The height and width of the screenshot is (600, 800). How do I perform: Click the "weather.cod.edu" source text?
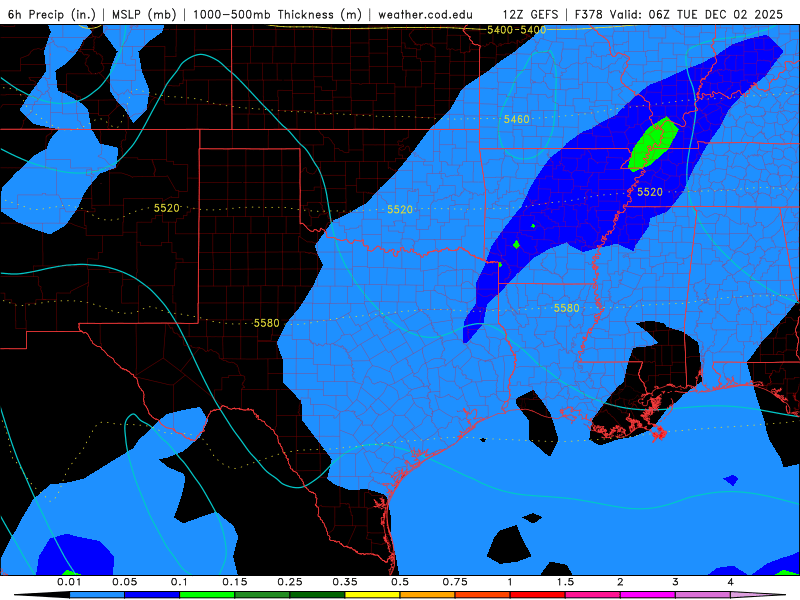(426, 14)
